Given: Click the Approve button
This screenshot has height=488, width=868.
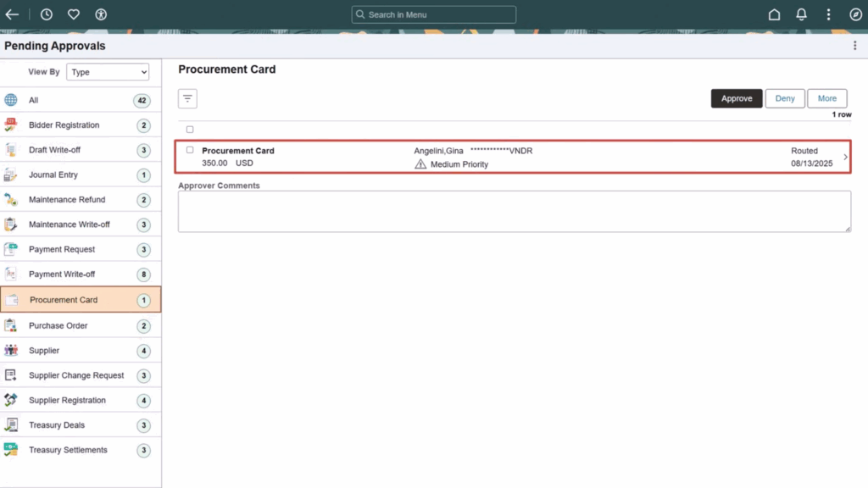Looking at the screenshot, I should 736,97.
